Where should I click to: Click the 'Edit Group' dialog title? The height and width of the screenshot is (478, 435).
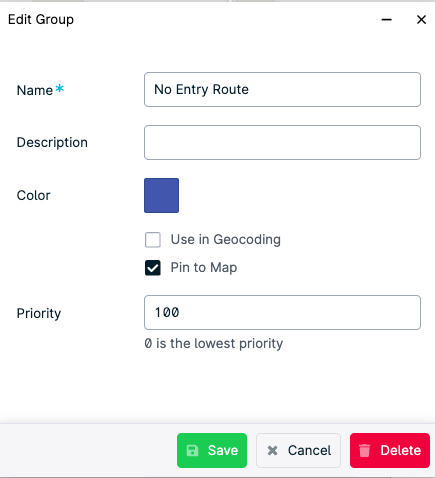(x=41, y=20)
